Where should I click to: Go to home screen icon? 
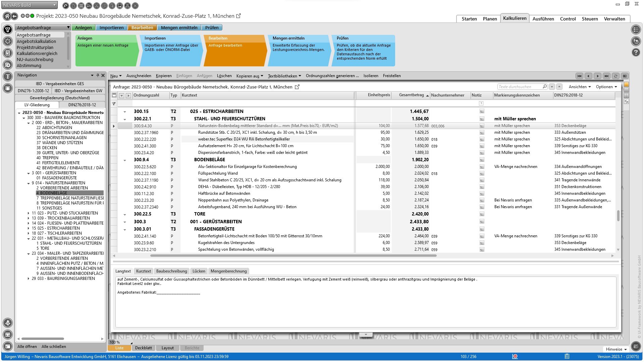tap(7, 16)
